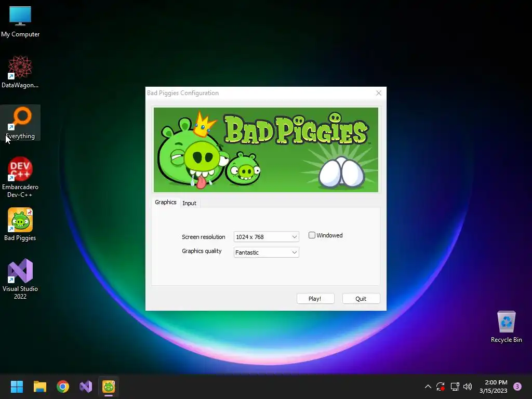The image size is (532, 399).
Task: Open the Screen resolution dropdown
Action: click(267, 237)
